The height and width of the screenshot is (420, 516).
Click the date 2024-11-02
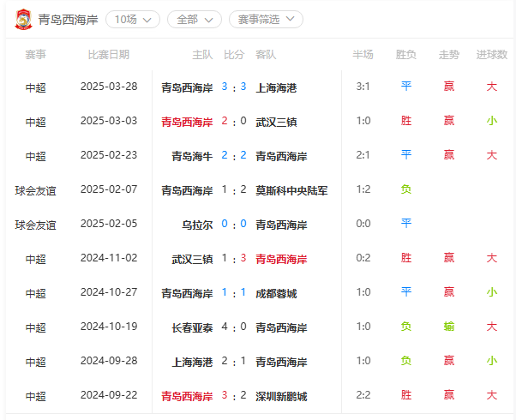[109, 258]
